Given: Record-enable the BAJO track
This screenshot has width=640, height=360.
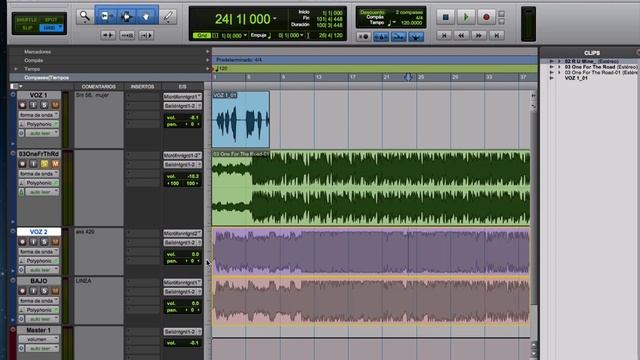Looking at the screenshot, I should [x=22, y=291].
